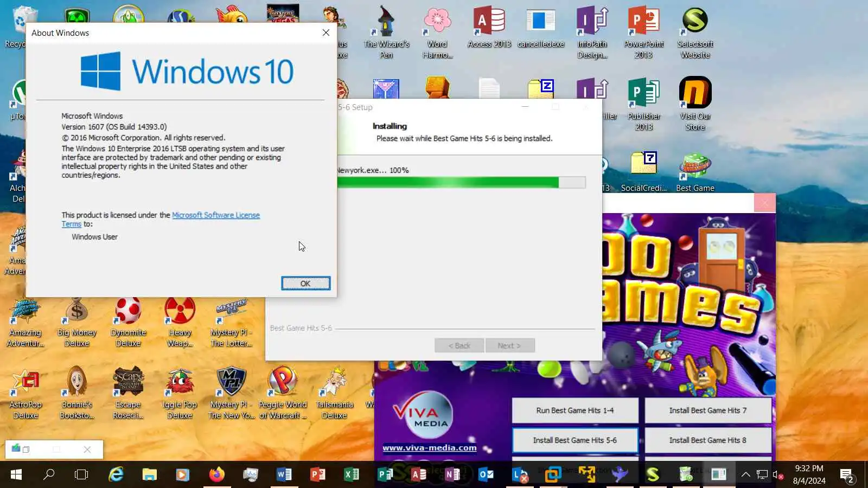
Task: Open the Selectsoft S taskbar icon
Action: coord(653,475)
